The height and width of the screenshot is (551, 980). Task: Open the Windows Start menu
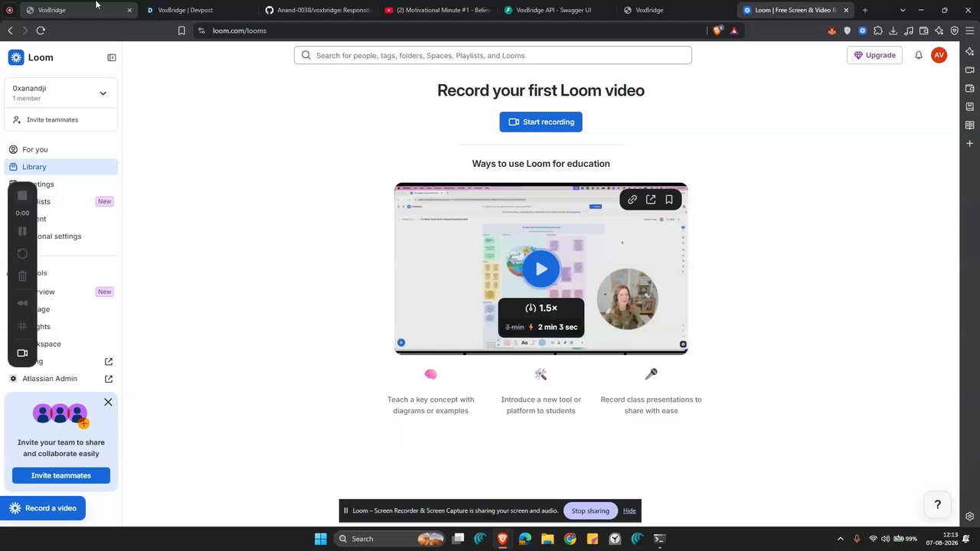pyautogui.click(x=321, y=539)
